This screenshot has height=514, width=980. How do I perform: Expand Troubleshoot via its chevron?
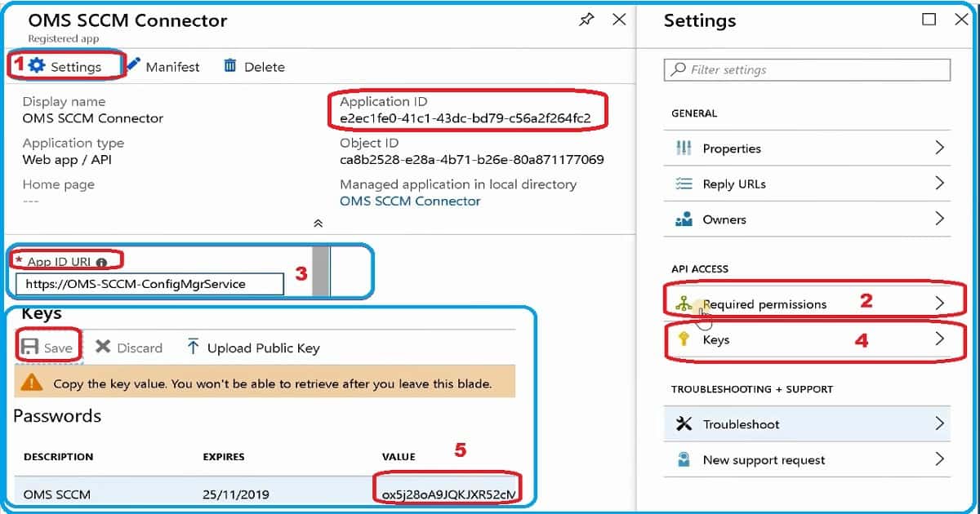[x=939, y=423]
